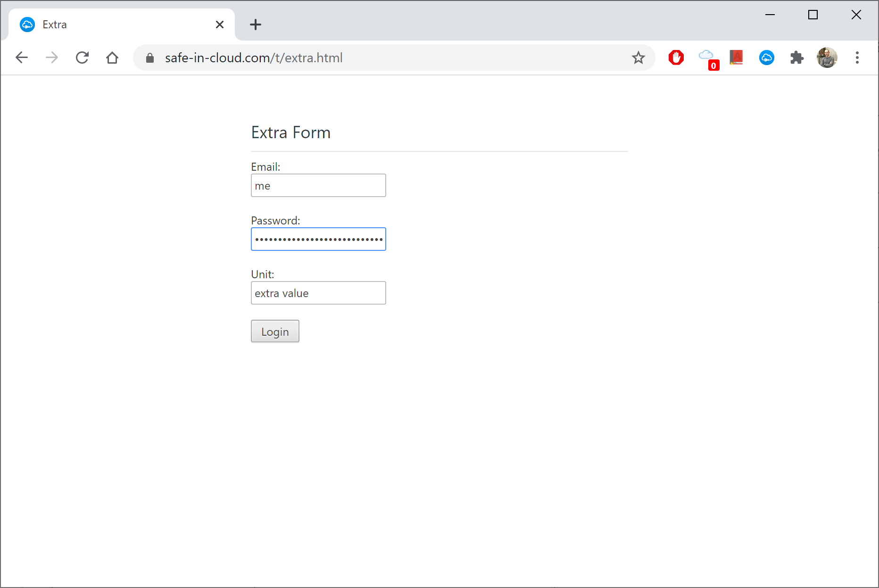The image size is (879, 588).
Task: Open the red stop-hand ad blocker extension
Action: pos(676,58)
